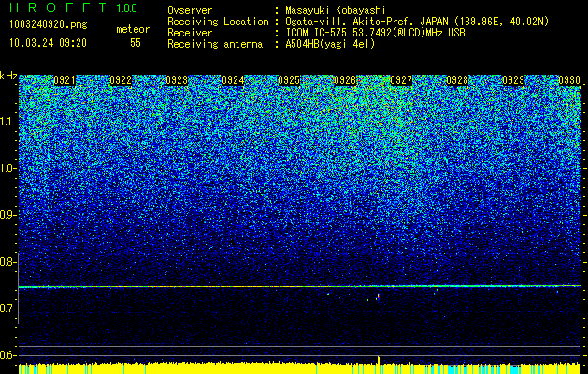Click the 0928 time marker

(457, 80)
